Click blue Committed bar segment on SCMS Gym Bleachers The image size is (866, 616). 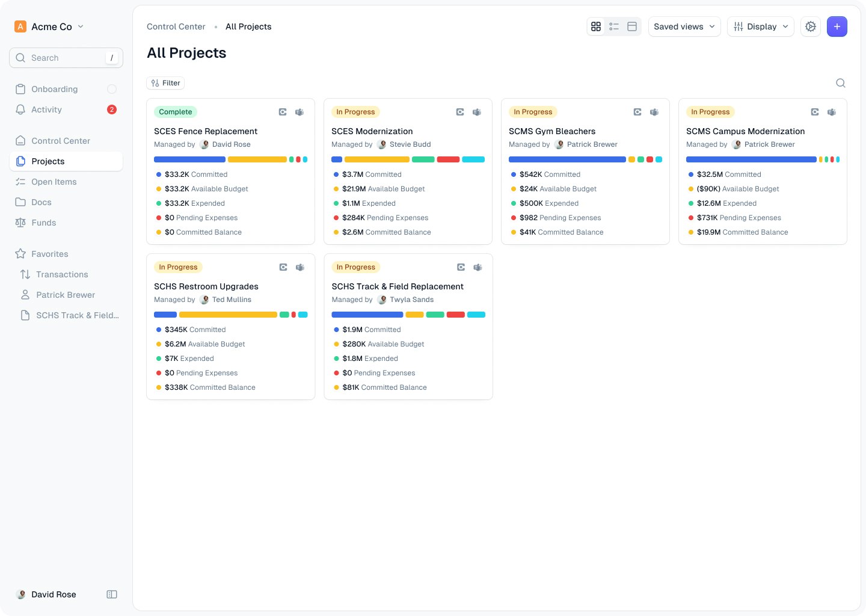(x=567, y=159)
